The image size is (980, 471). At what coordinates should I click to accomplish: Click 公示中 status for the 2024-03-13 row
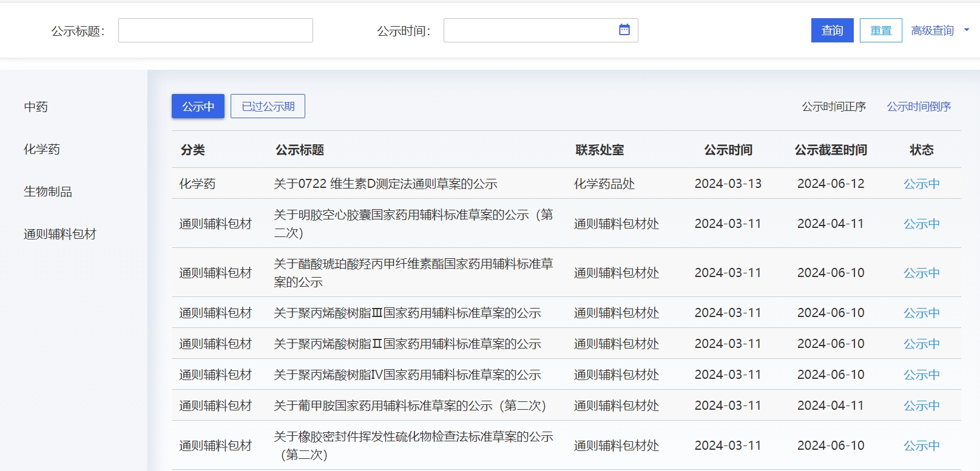click(921, 184)
